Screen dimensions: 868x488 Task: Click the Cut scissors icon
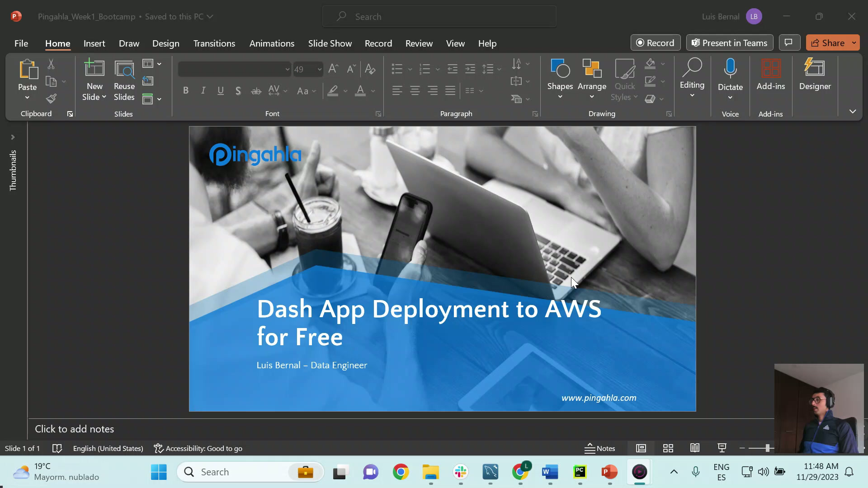(x=51, y=65)
